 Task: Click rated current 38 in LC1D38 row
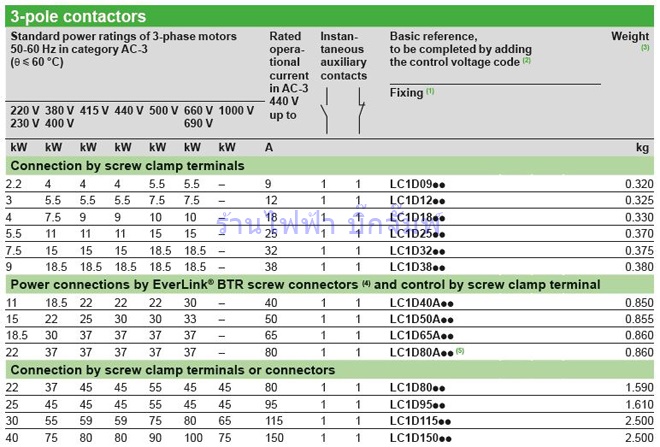coord(271,267)
